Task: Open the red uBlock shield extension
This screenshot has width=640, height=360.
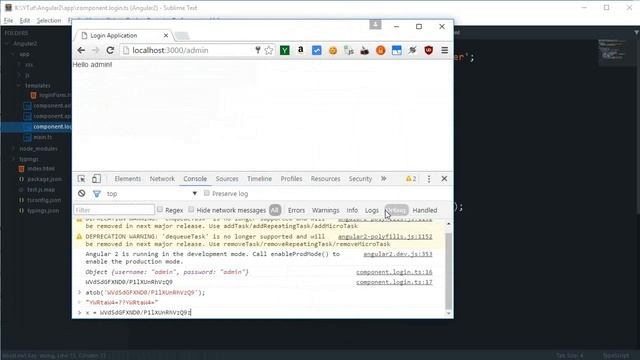Action: click(x=428, y=50)
